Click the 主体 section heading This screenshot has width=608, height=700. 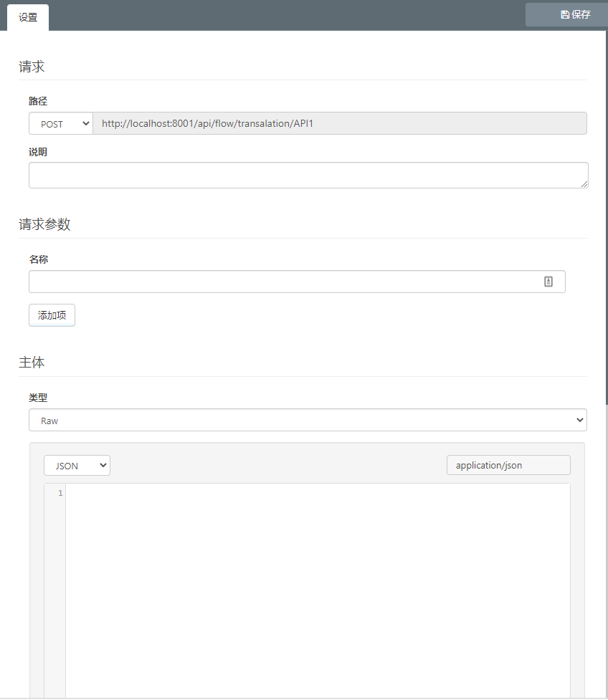pyautogui.click(x=32, y=363)
